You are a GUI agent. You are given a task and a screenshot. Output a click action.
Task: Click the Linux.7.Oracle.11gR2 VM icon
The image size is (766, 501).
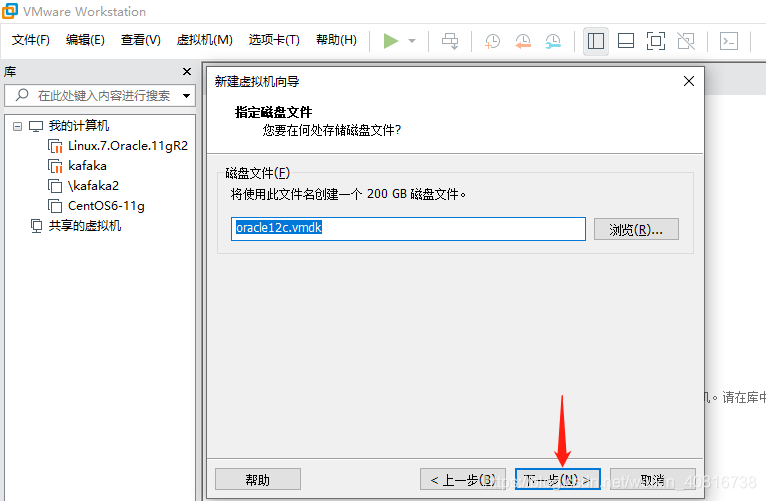(x=55, y=146)
